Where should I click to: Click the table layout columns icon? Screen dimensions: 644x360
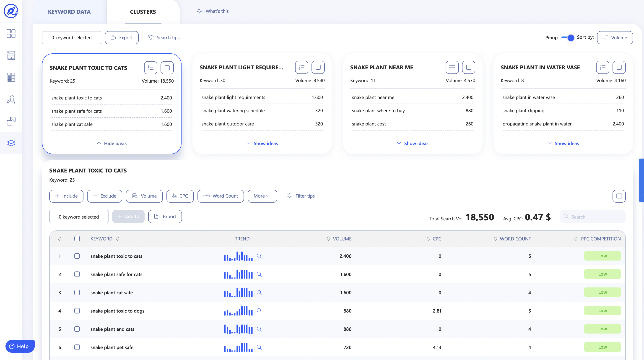tap(619, 196)
